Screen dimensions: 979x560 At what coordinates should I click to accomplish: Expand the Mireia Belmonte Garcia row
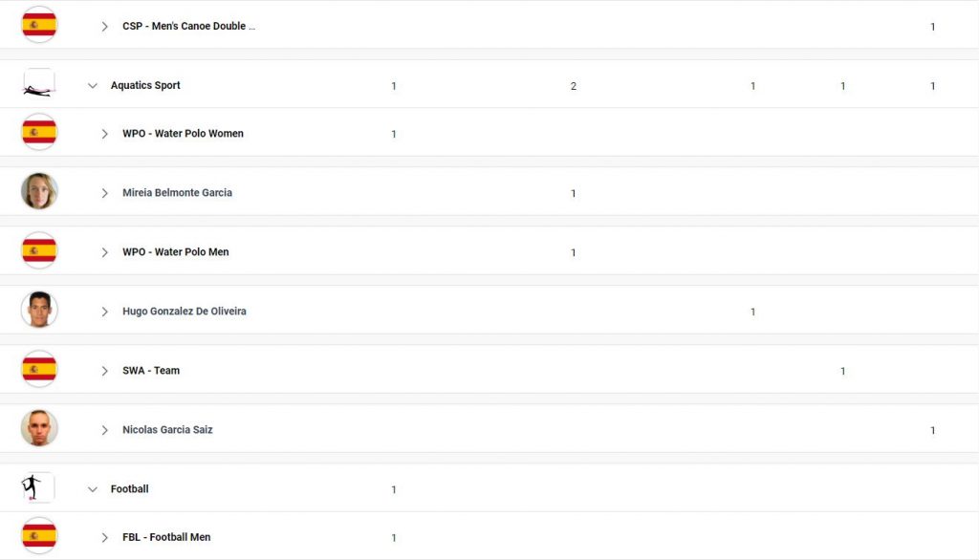[104, 193]
